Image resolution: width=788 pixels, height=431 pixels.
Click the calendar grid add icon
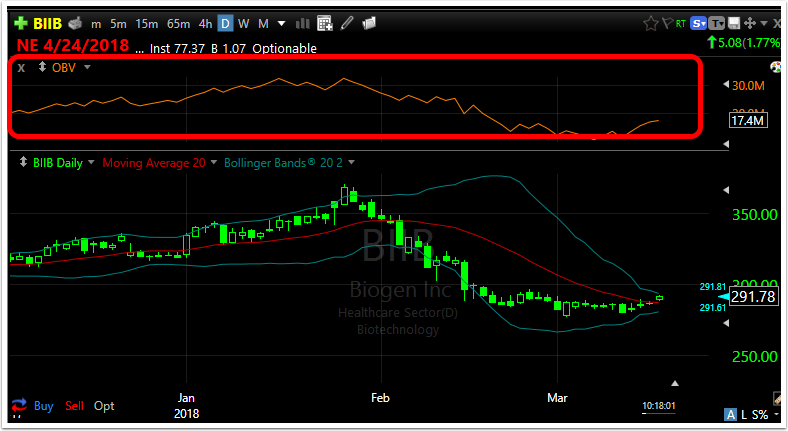[325, 23]
